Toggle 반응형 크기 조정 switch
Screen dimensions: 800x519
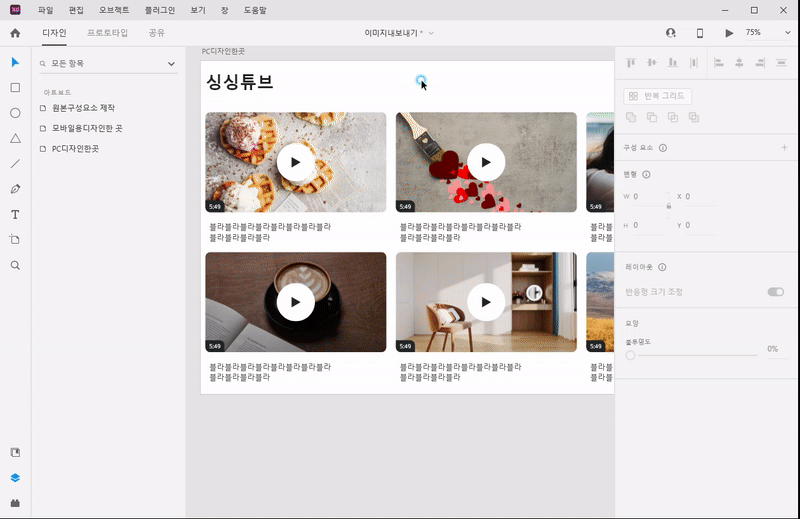tap(776, 292)
